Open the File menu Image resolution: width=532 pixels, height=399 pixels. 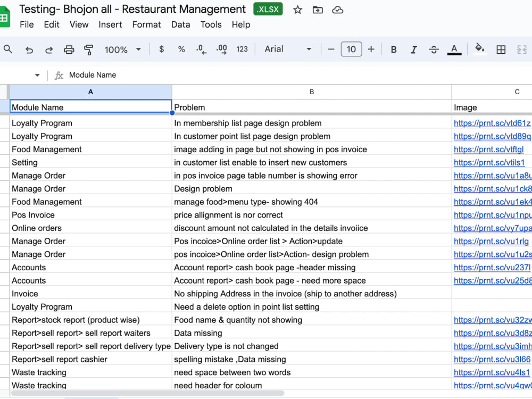[27, 24]
